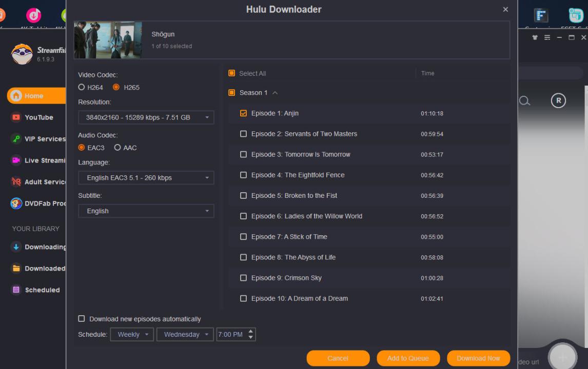
Task: Choose the EAC3 audio codec radio
Action: click(82, 148)
